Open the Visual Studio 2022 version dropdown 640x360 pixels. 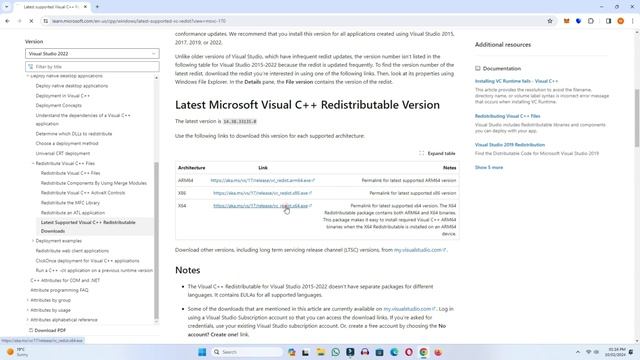92,53
